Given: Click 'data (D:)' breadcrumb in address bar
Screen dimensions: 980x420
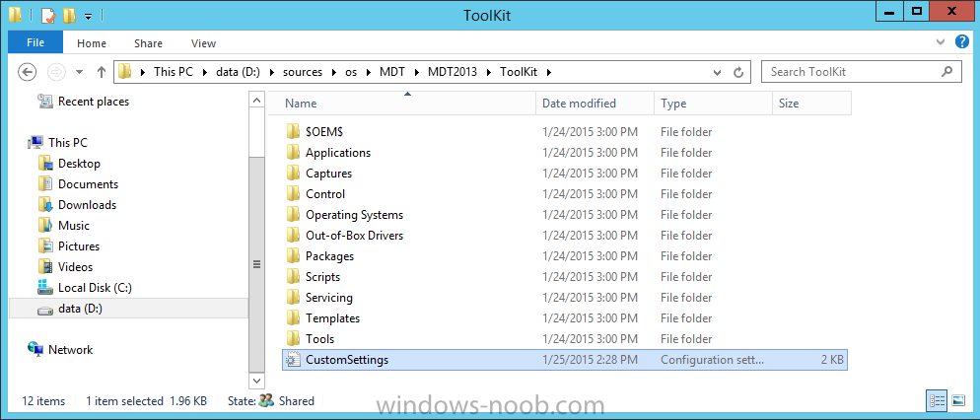Looking at the screenshot, I should 237,72.
